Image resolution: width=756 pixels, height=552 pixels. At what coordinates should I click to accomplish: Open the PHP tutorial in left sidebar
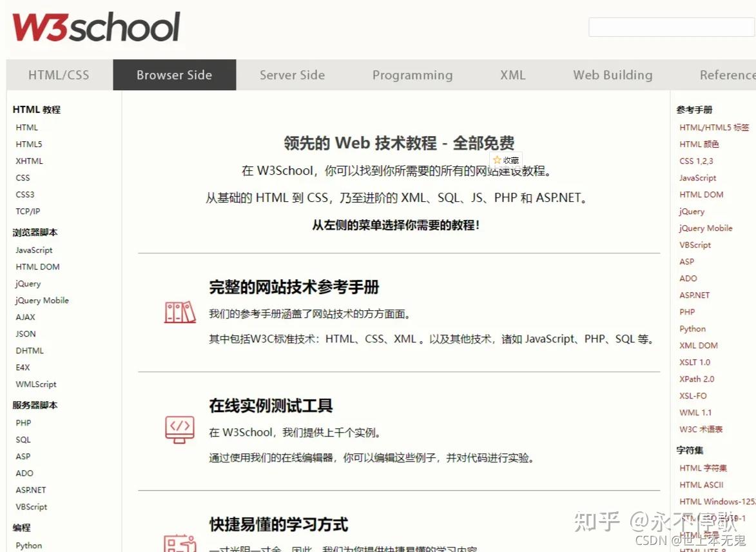(x=23, y=423)
